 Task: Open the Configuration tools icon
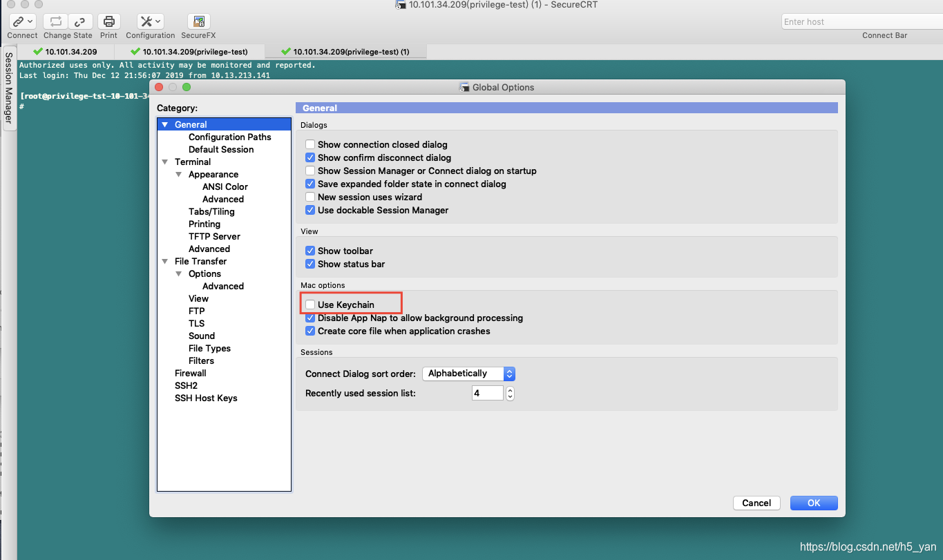(150, 21)
